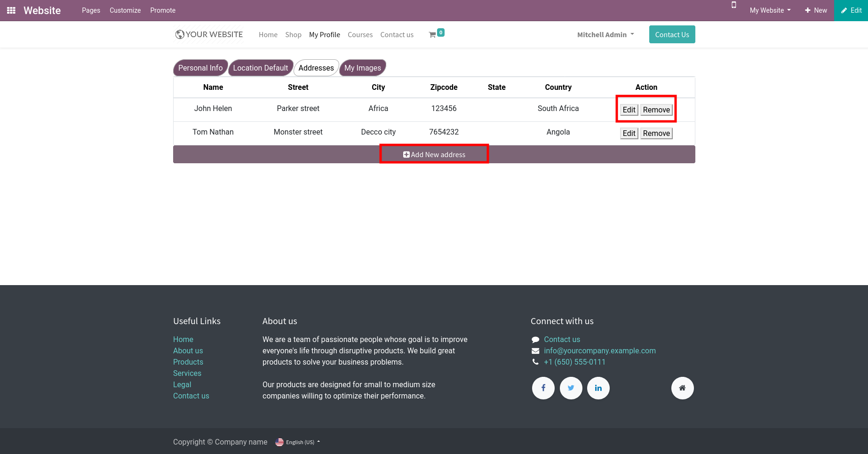Viewport: 868px width, 454px height.
Task: Click Add New address button
Action: pos(434,154)
